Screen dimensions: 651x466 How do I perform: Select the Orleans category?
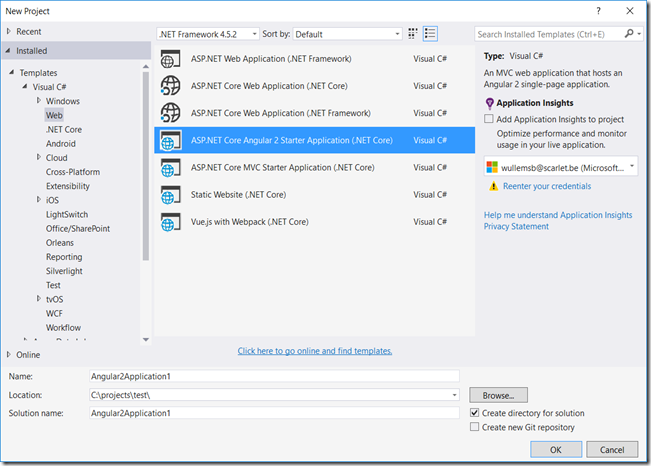[60, 243]
